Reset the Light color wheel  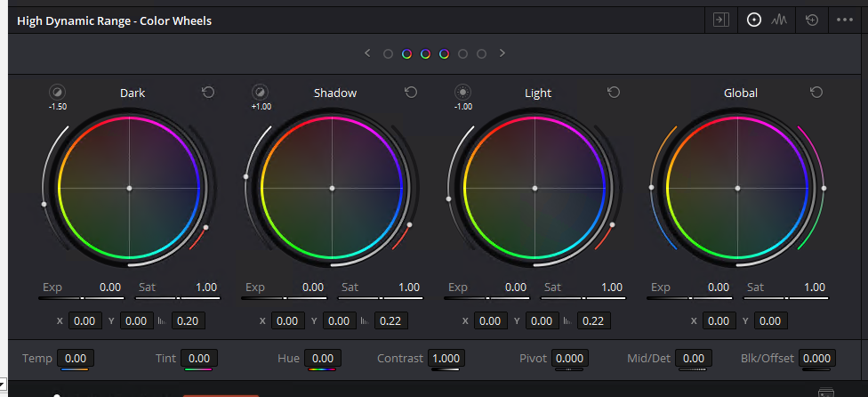(x=614, y=93)
